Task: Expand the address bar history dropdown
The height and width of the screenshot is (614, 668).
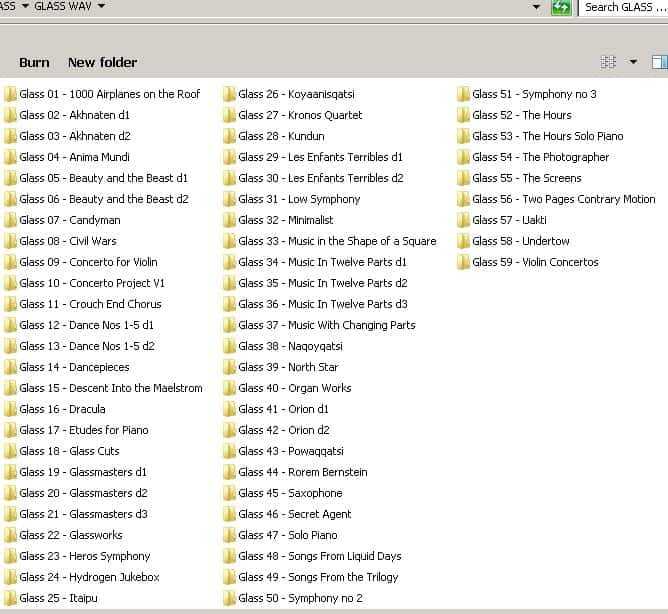Action: [x=536, y=7]
